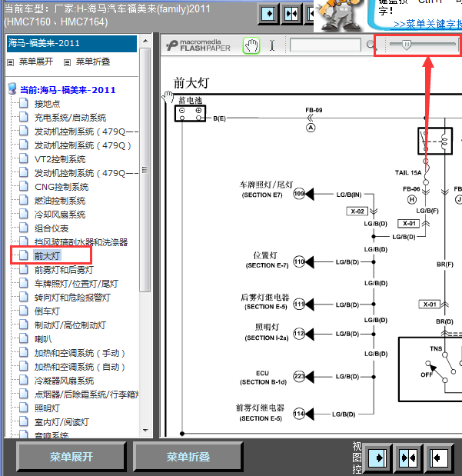
Task: Click connector 223 for ECU
Action: point(299,377)
